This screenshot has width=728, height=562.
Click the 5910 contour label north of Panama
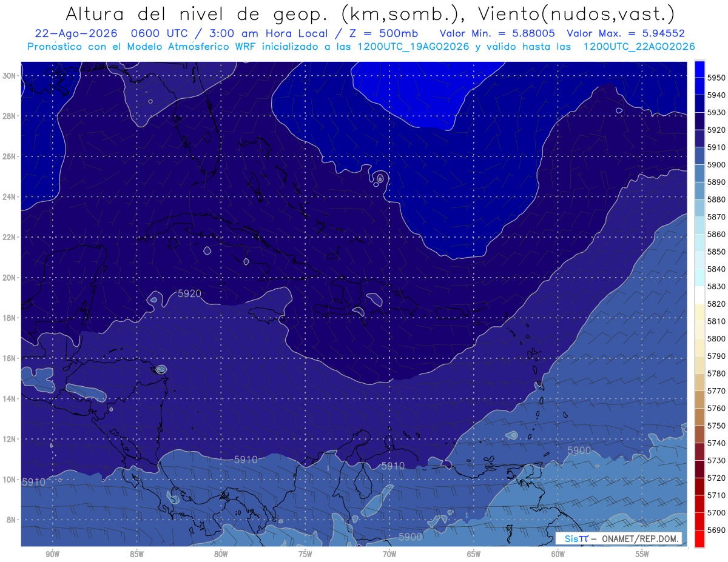pyautogui.click(x=246, y=460)
